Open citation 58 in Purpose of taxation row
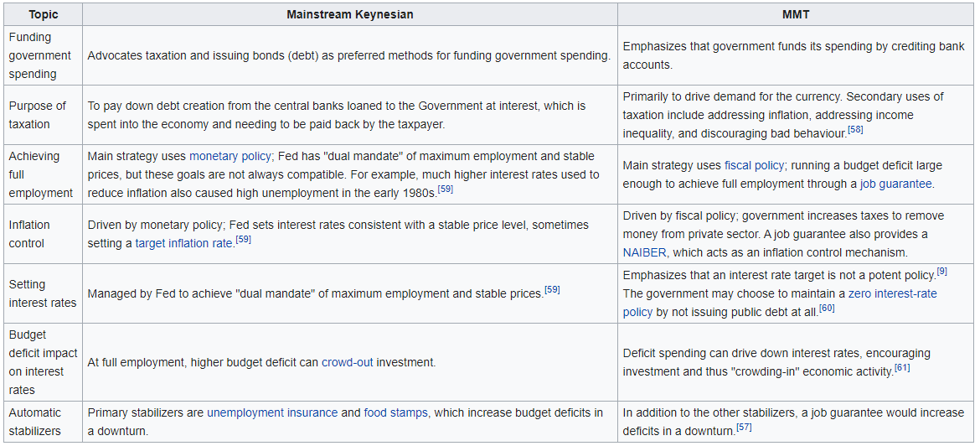980x446 pixels. [x=855, y=129]
